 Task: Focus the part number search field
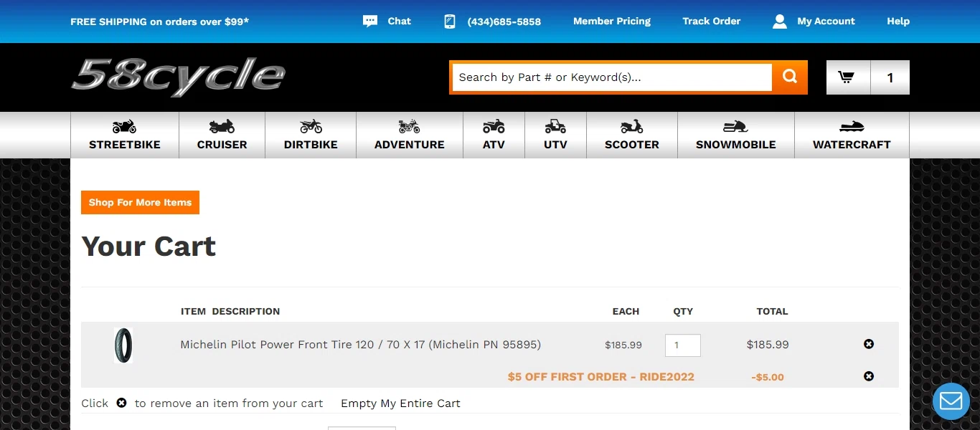click(x=612, y=77)
